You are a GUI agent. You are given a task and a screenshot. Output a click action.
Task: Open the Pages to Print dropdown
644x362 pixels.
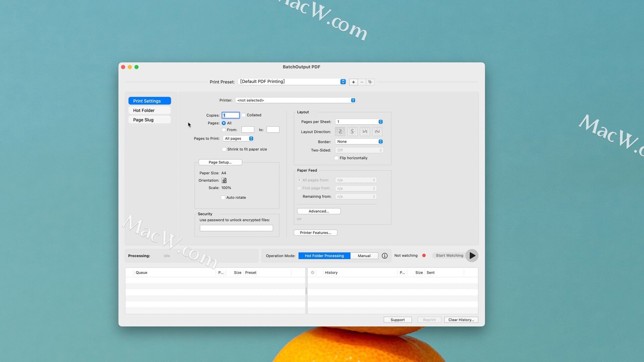coord(238,138)
